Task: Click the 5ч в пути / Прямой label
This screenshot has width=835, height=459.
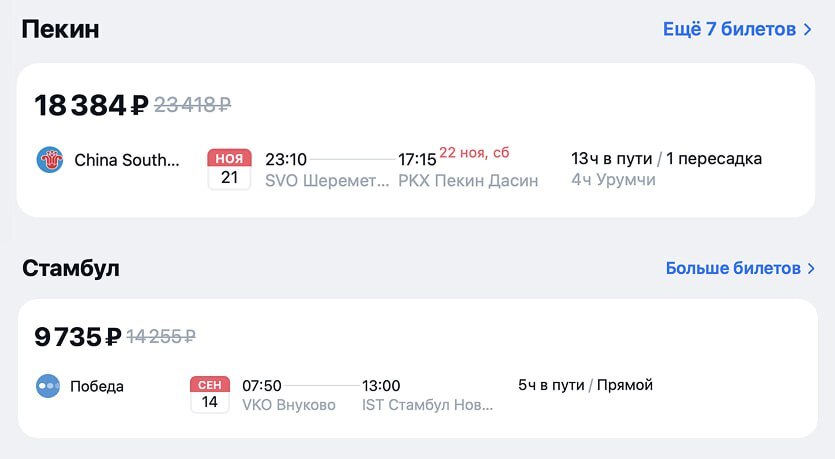Action: [585, 385]
